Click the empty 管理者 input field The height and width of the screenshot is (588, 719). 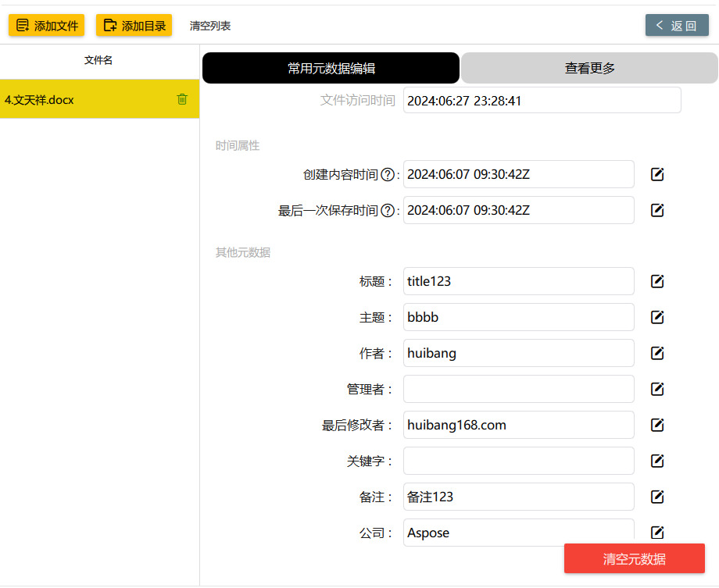click(x=519, y=389)
